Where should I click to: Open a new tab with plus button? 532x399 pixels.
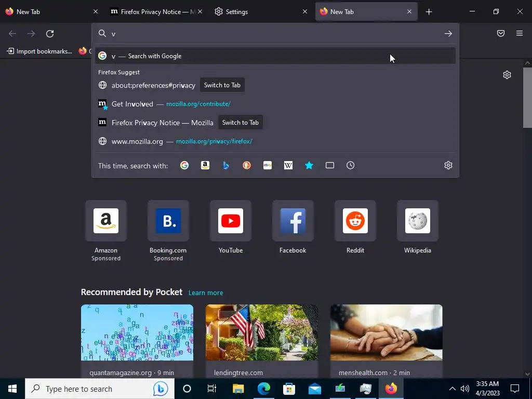click(429, 12)
